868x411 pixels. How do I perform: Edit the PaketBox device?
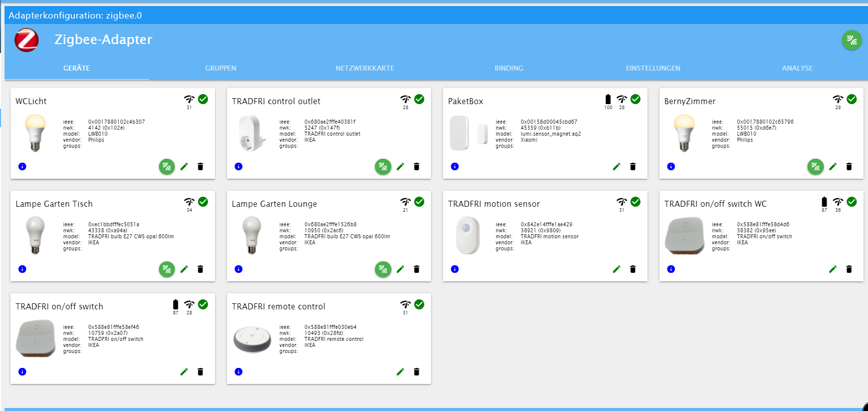(x=616, y=167)
